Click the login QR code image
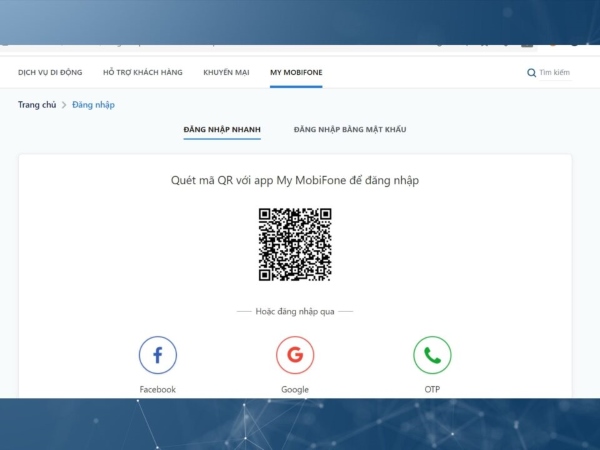The height and width of the screenshot is (450, 600). (295, 244)
